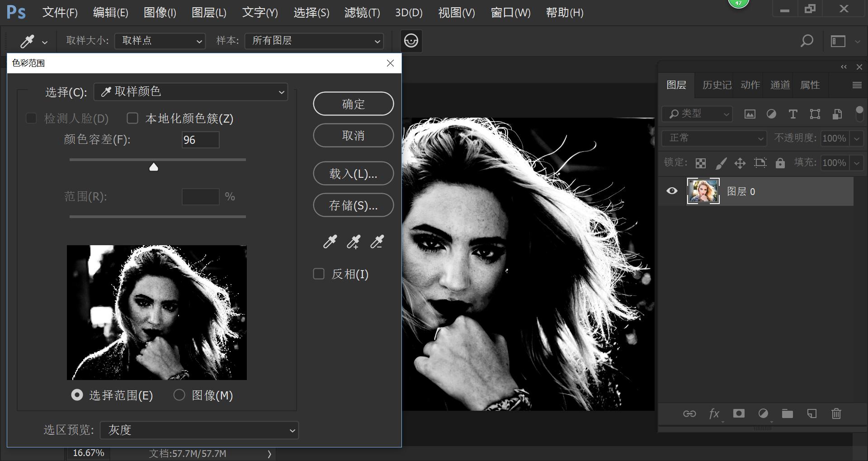Select the 图像 radio button

click(179, 395)
